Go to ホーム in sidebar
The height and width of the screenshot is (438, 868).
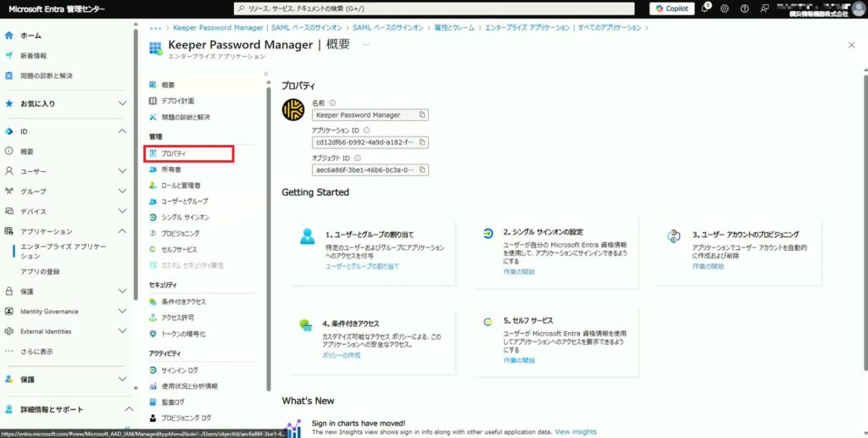tap(31, 36)
